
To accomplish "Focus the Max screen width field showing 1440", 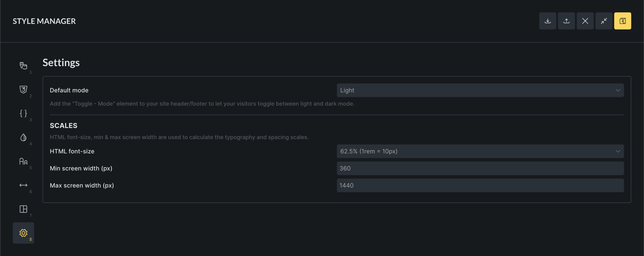I will (480, 185).
